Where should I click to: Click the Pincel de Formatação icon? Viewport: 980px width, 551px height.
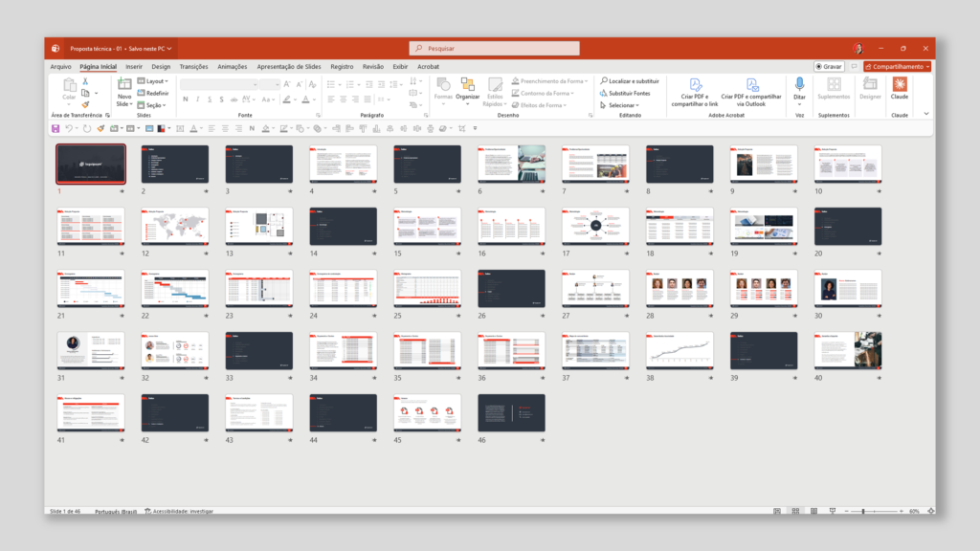click(x=85, y=102)
